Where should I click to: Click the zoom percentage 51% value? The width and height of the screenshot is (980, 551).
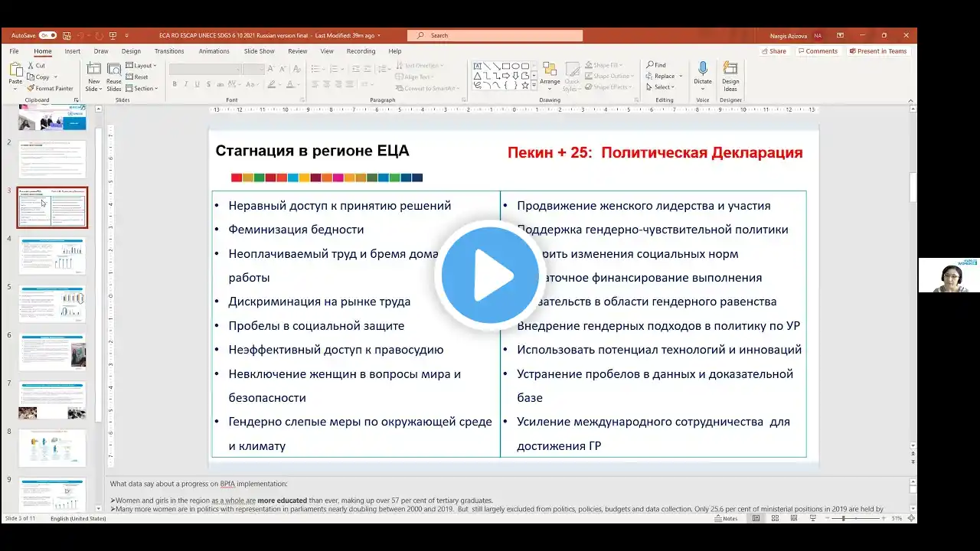click(x=897, y=518)
